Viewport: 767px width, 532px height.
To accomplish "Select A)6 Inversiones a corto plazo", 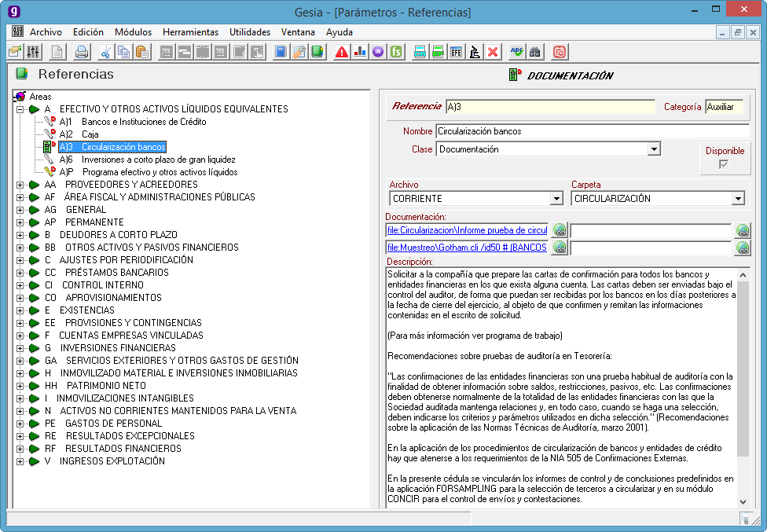I will click(147, 160).
